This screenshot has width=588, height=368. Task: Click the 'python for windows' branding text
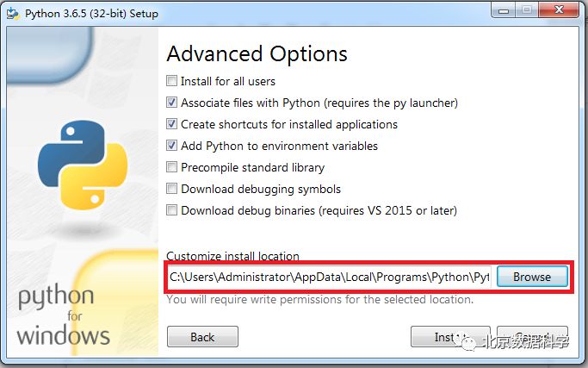click(63, 315)
